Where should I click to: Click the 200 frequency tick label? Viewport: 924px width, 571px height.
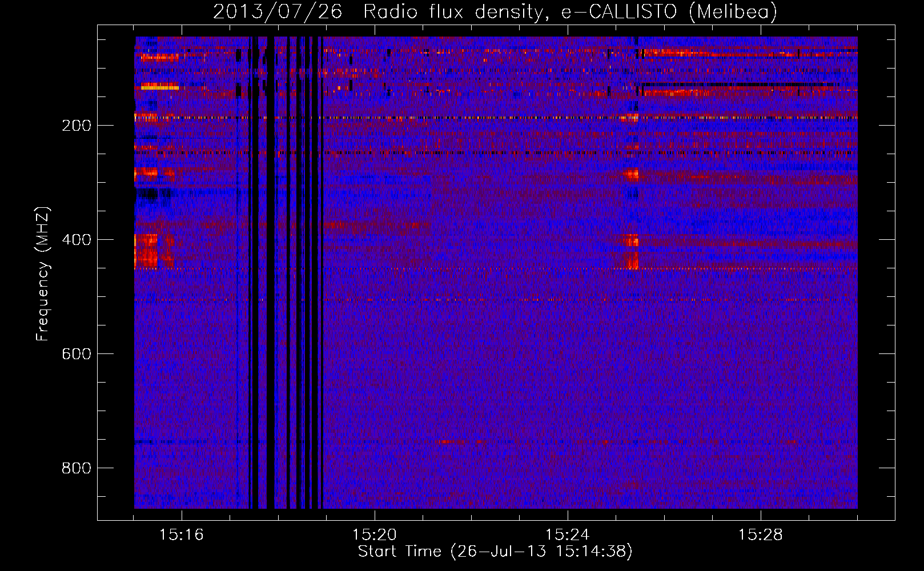[x=77, y=126]
